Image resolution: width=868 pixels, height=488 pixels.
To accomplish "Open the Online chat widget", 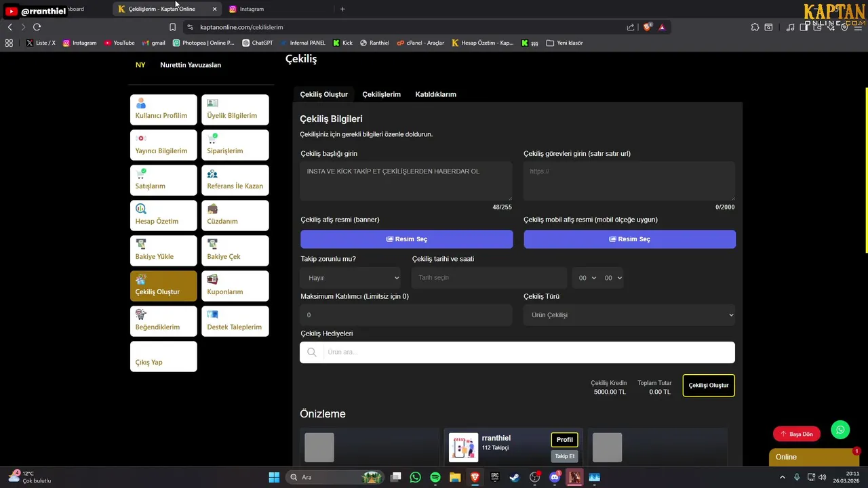I will click(x=814, y=457).
